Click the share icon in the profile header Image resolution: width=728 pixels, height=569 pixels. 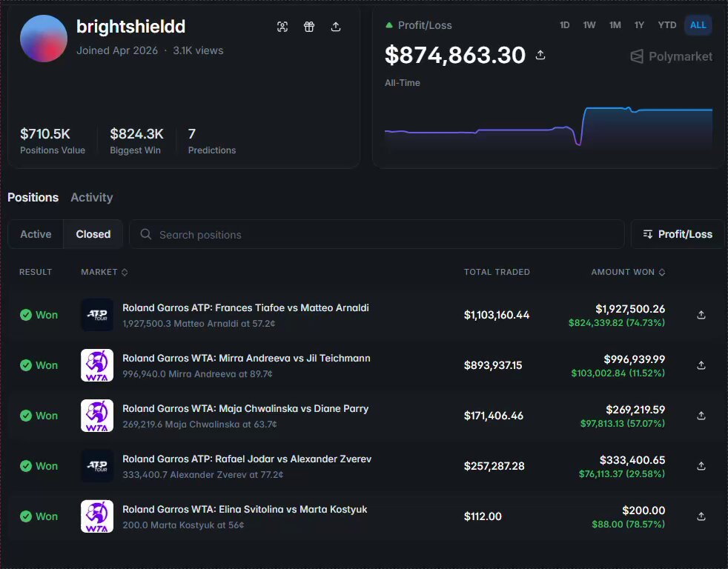[x=336, y=27]
